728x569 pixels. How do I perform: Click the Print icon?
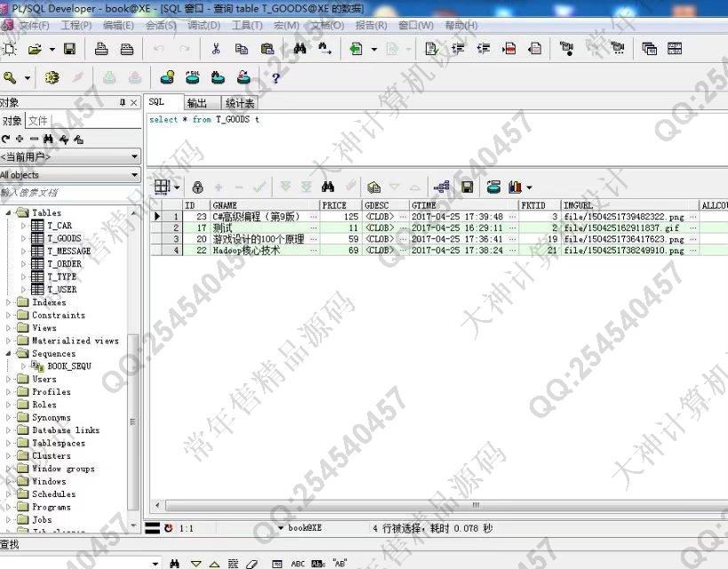[x=101, y=49]
